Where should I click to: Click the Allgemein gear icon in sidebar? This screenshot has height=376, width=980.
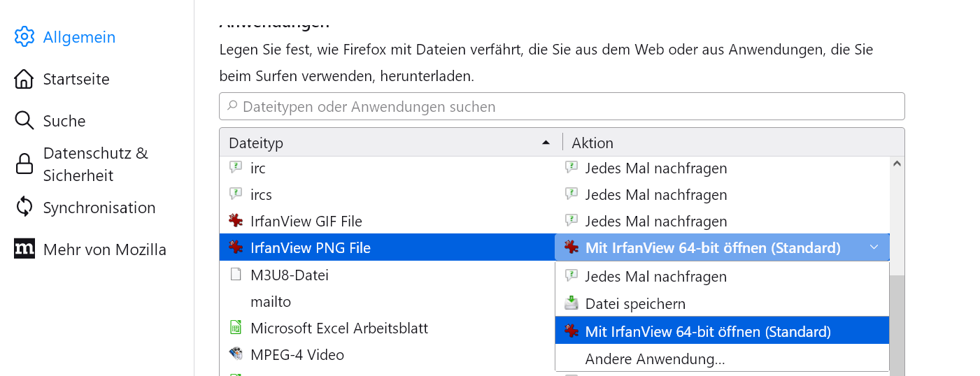point(24,37)
